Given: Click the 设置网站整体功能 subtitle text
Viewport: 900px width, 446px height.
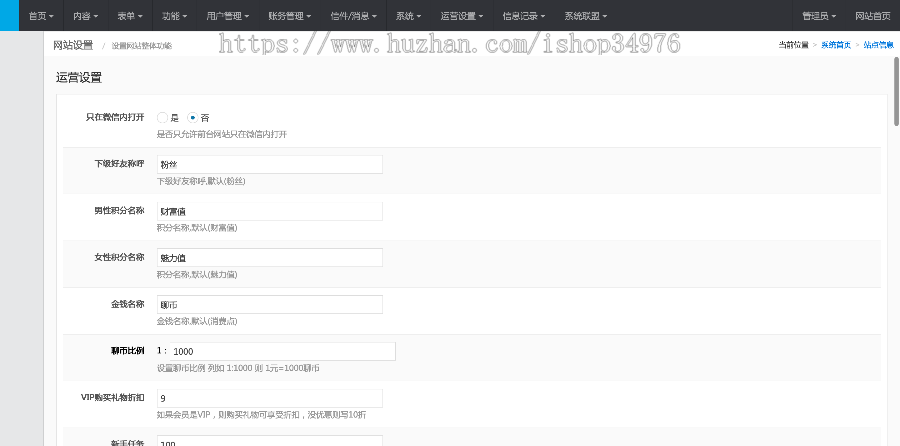Looking at the screenshot, I should [x=141, y=46].
